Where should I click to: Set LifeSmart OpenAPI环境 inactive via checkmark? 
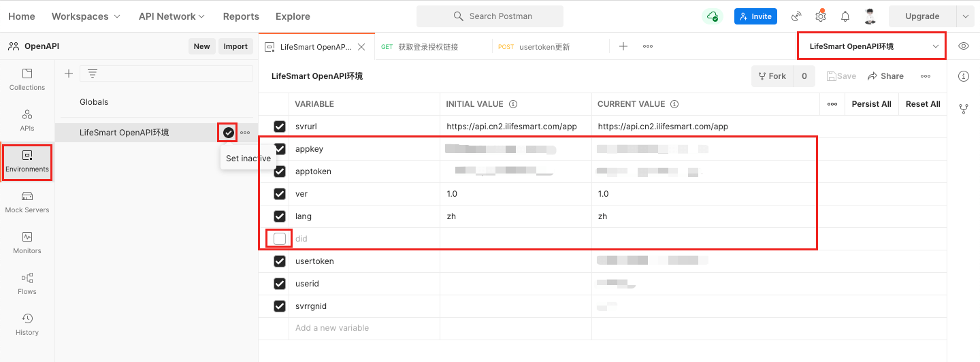pyautogui.click(x=228, y=133)
